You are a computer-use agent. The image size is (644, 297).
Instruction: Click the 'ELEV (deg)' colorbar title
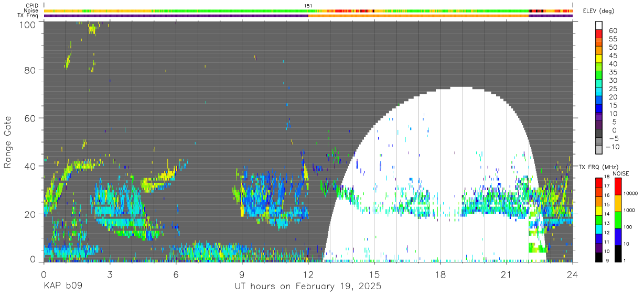point(598,10)
